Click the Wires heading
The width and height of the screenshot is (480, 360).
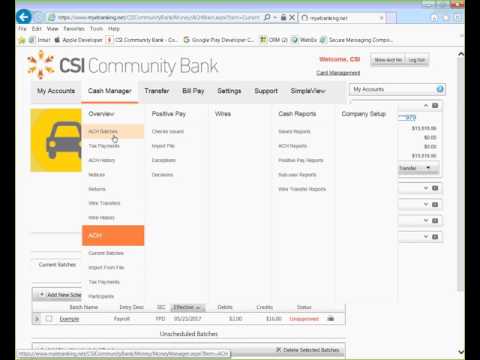click(223, 114)
